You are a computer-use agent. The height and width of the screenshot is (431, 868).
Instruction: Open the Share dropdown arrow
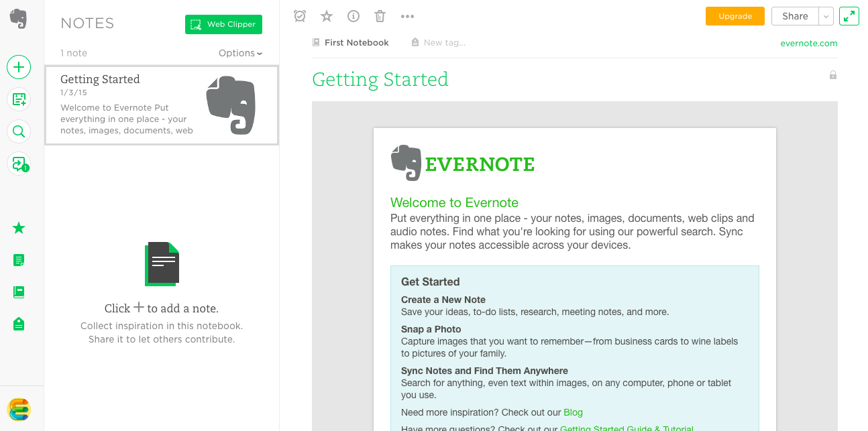click(x=826, y=16)
